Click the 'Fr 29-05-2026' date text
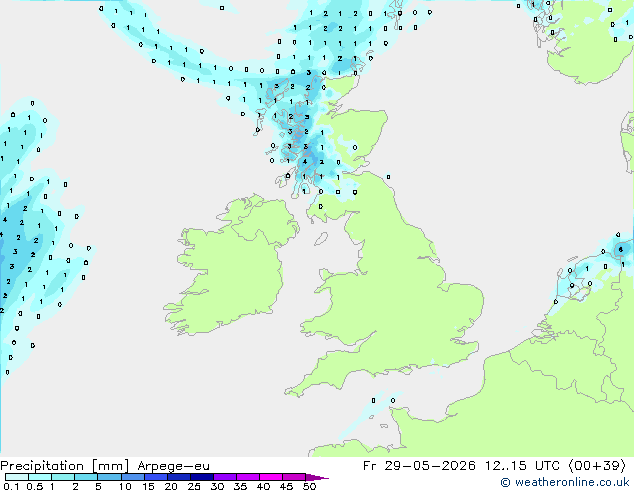634x490 pixels. pyautogui.click(x=419, y=466)
